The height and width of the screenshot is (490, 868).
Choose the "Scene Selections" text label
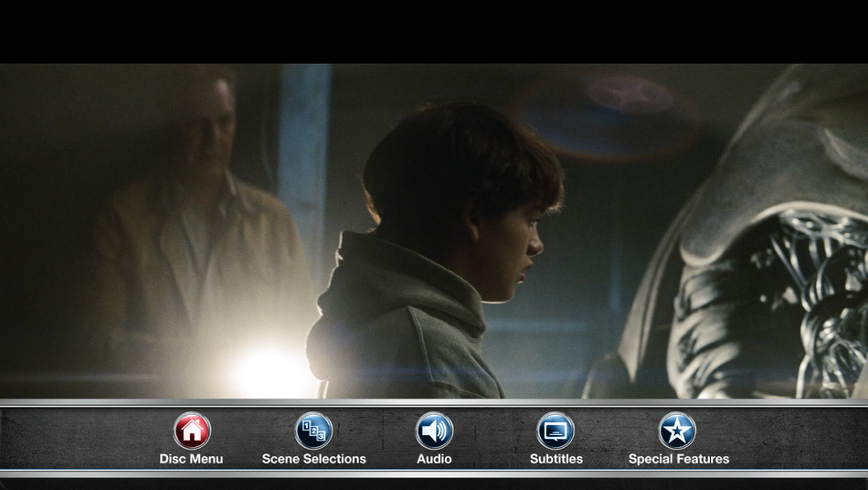[x=313, y=459]
